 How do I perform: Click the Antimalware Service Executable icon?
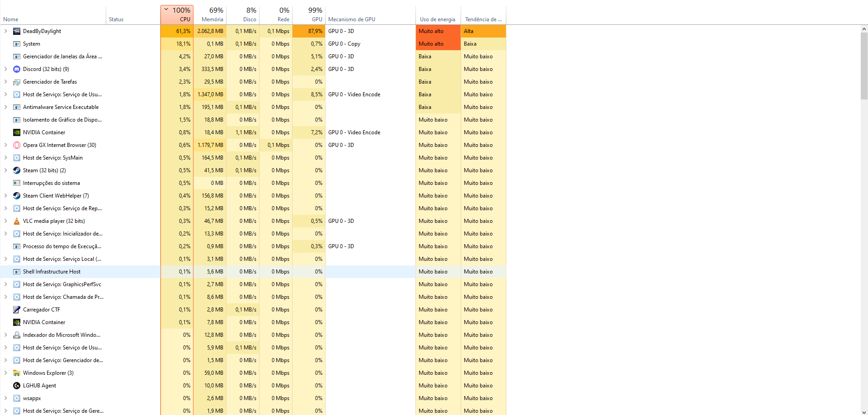17,107
